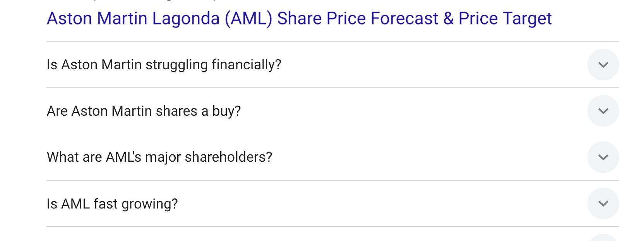Click the partially visible chevron at the bottom
The width and height of the screenshot is (644, 241).
click(x=603, y=238)
